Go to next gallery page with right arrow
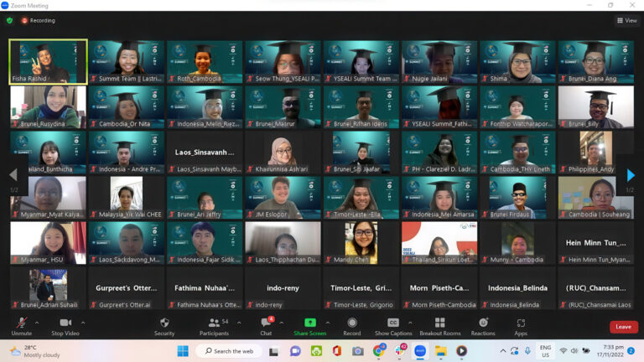Viewport: 644px width, 362px height. tap(631, 175)
